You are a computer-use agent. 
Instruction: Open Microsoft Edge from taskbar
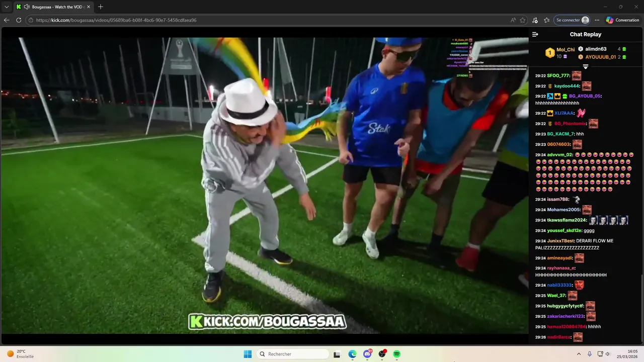coord(352,354)
